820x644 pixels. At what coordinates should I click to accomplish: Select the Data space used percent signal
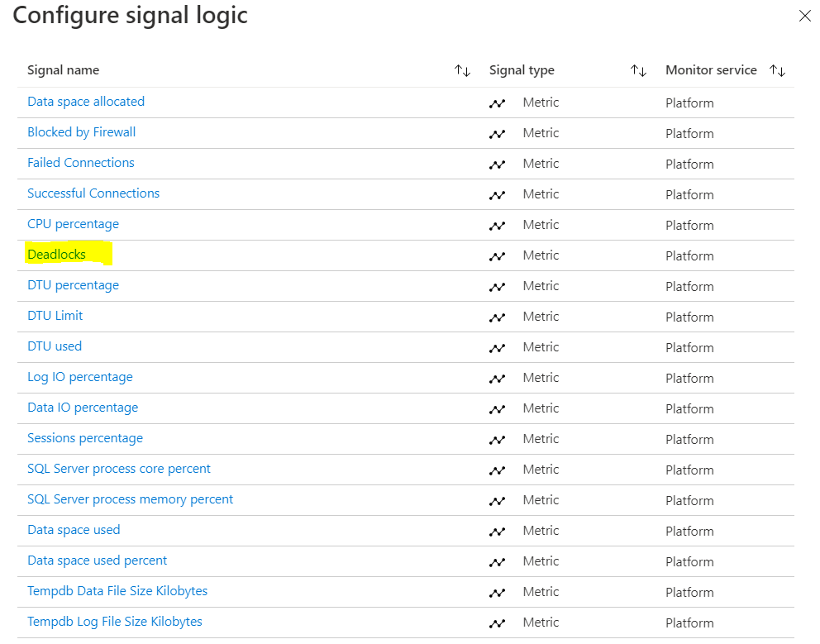click(x=97, y=561)
